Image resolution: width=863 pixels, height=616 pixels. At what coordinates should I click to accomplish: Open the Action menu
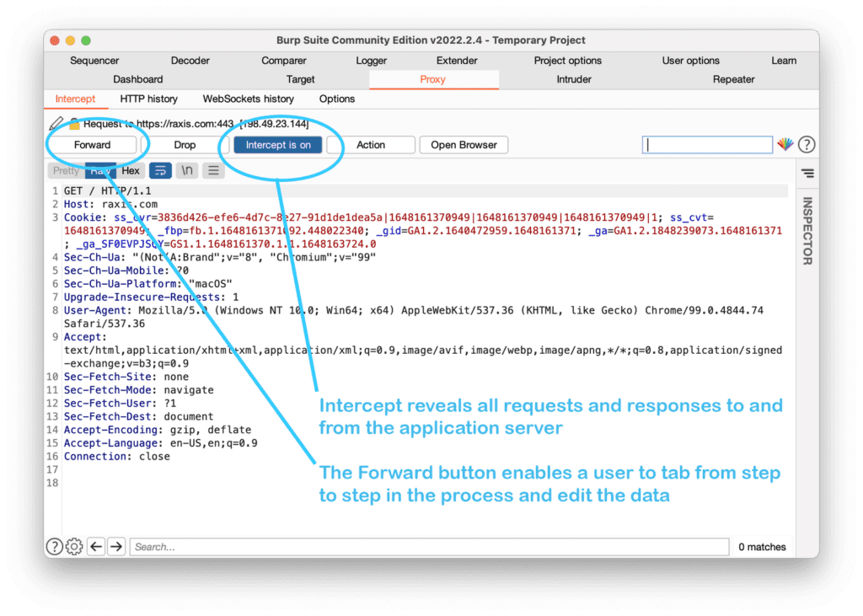click(372, 144)
